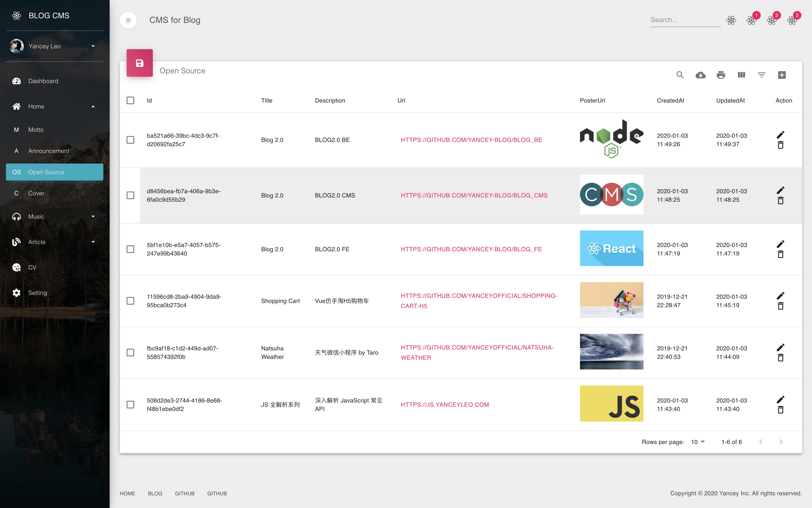Click the header react icon without badge
This screenshot has width=812, height=508.
pos(731,20)
